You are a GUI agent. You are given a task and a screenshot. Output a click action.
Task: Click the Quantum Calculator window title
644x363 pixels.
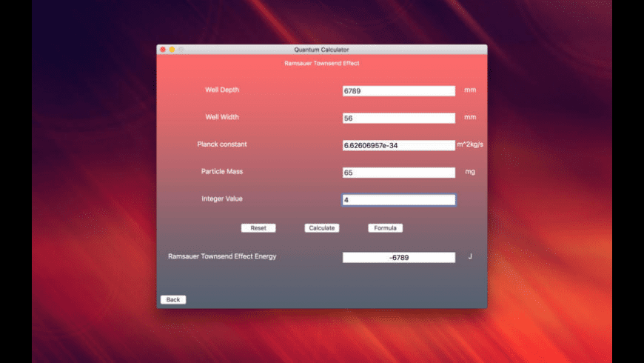point(321,50)
